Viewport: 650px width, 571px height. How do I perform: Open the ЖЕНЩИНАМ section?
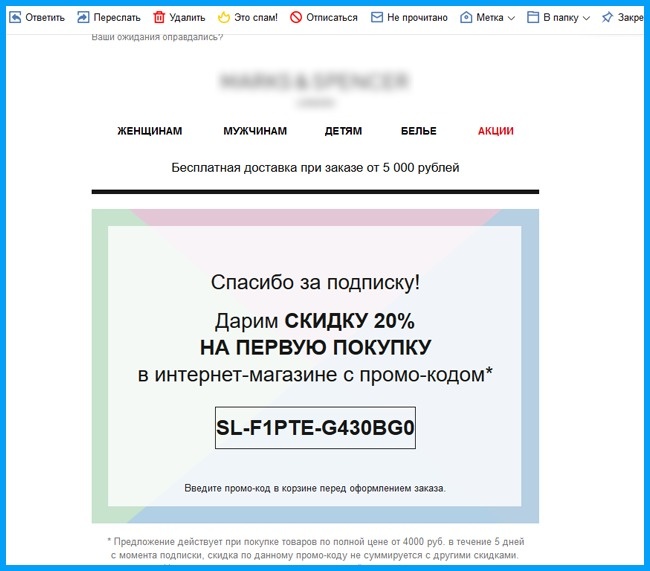tap(150, 131)
